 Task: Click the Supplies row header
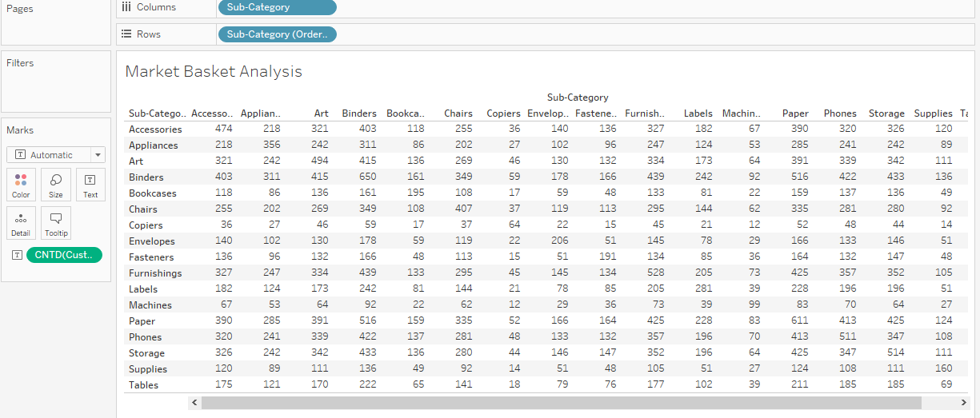[x=148, y=369]
